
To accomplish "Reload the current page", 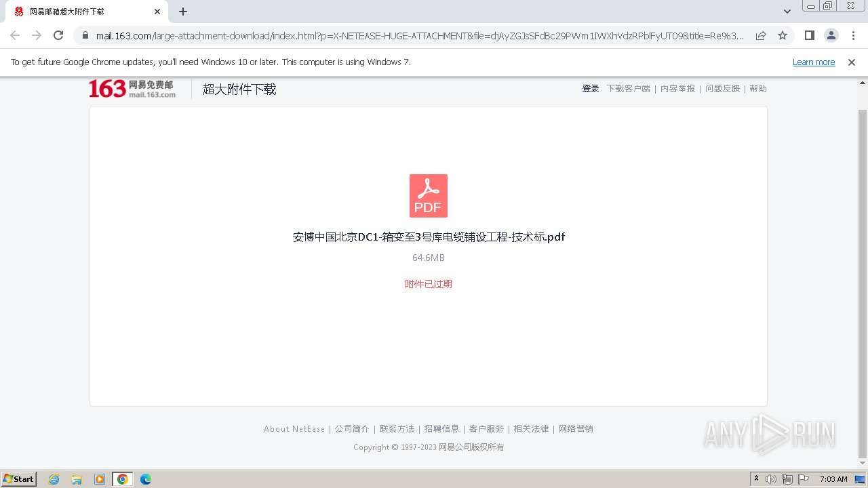I will click(x=58, y=35).
